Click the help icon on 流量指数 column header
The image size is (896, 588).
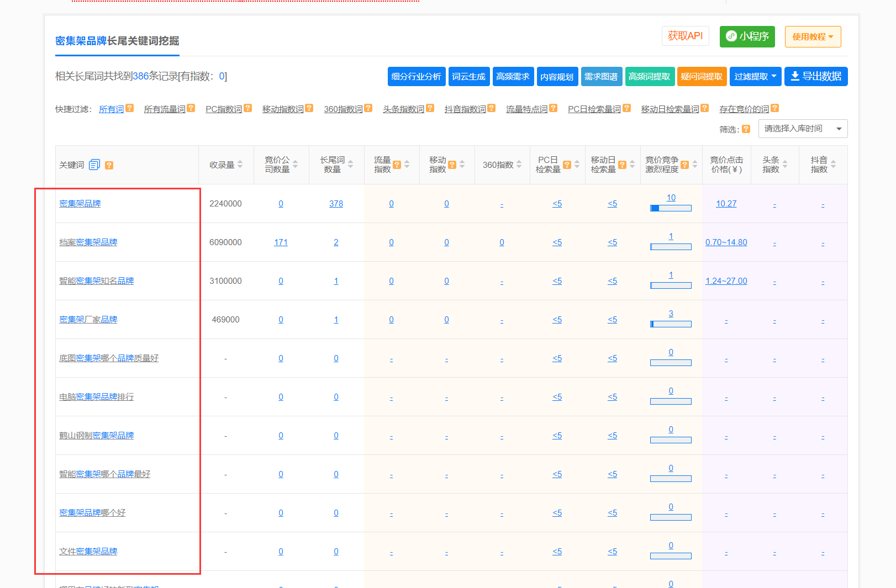pos(397,164)
